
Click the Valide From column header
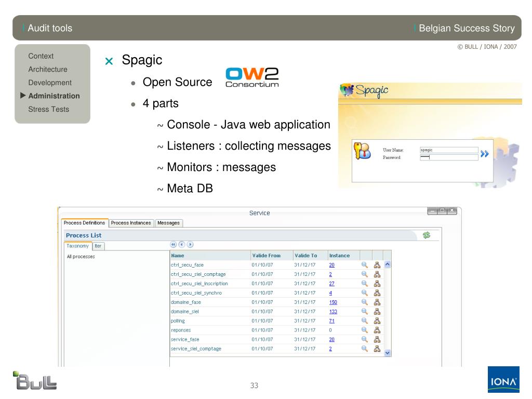click(x=272, y=256)
